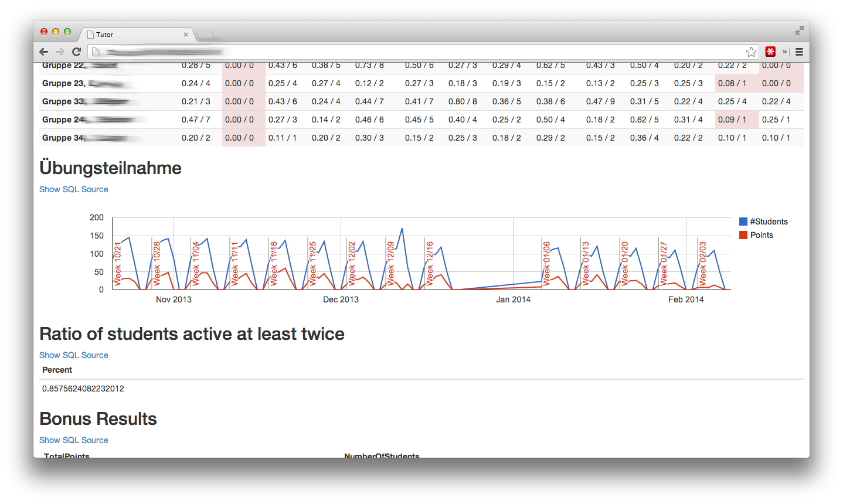Screen dimensions: 843x504
Task: Click the 0.80 / 8 cell in Gruppe 33 row
Action: (463, 101)
